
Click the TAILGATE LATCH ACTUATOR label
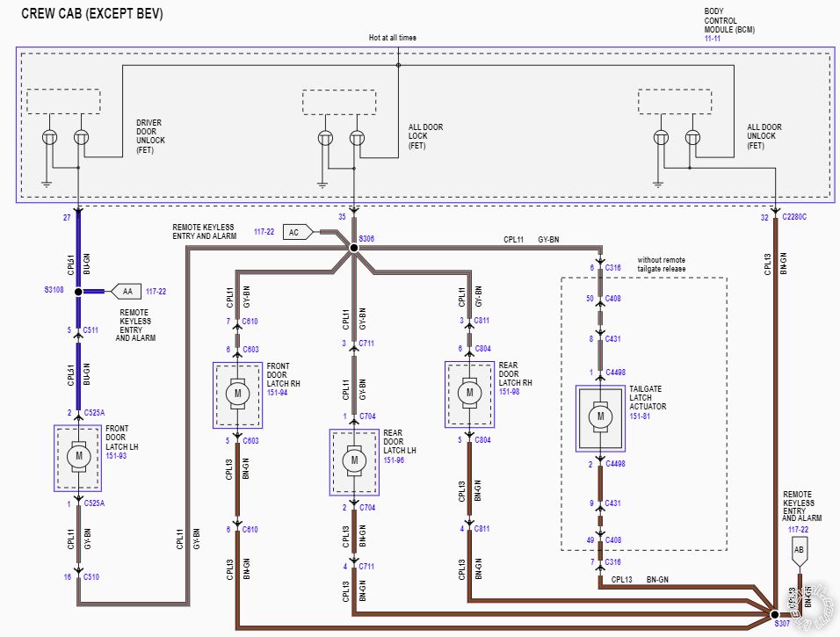(648, 397)
